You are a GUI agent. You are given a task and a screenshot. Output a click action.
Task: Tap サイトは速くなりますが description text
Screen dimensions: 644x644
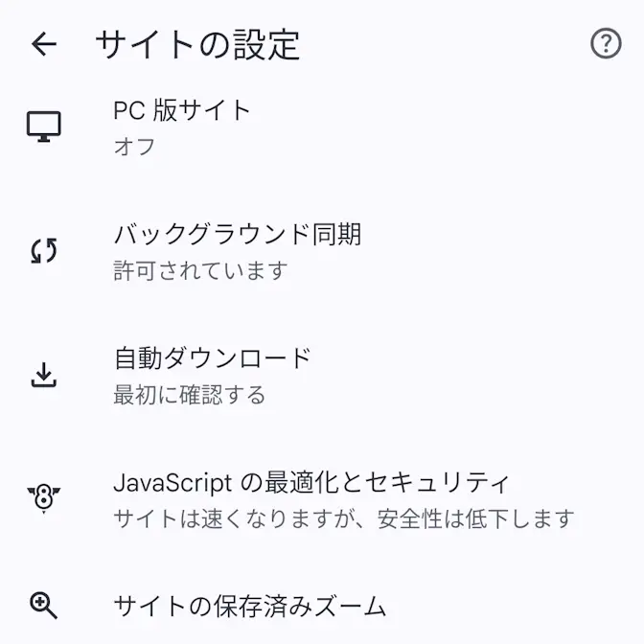(x=343, y=519)
